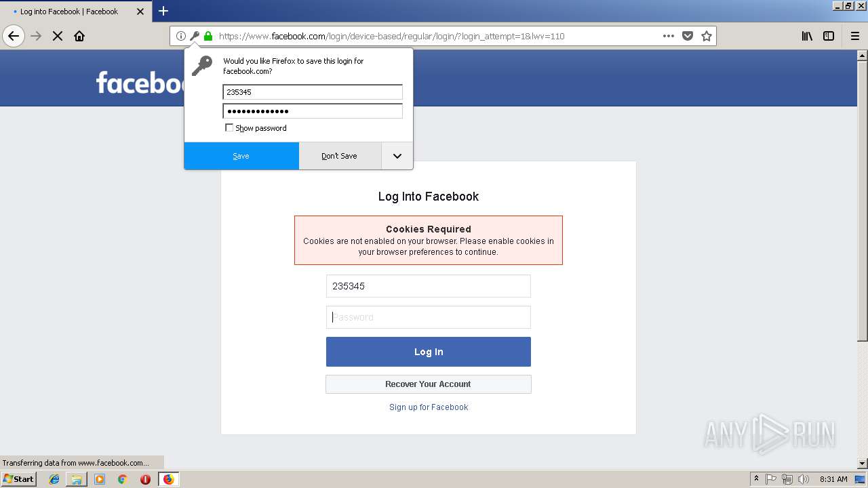Select the Log into Facebook tab

click(x=77, y=12)
